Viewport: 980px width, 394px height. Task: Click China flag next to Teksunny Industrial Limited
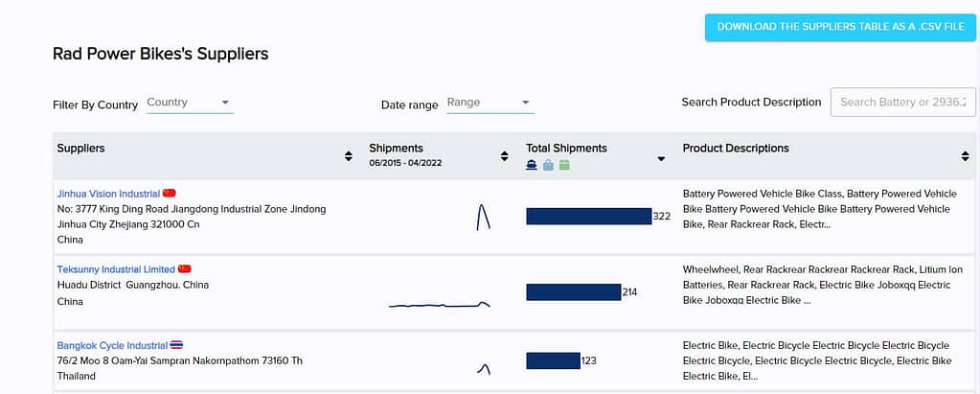click(x=184, y=269)
